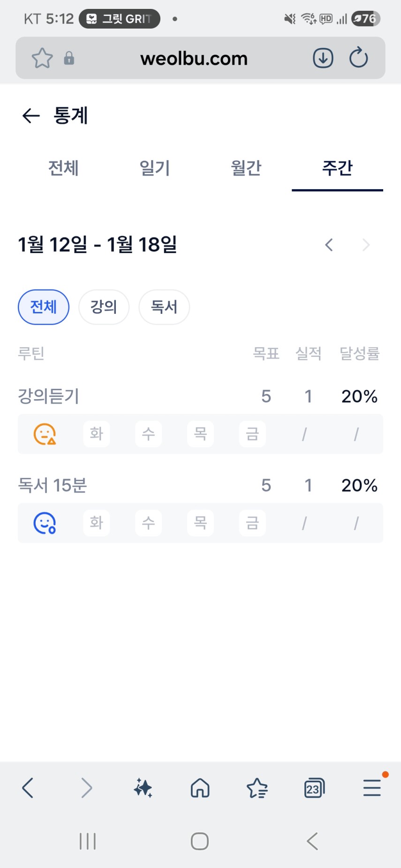The width and height of the screenshot is (401, 868).
Task: Tap the download icon in address bar
Action: [323, 59]
